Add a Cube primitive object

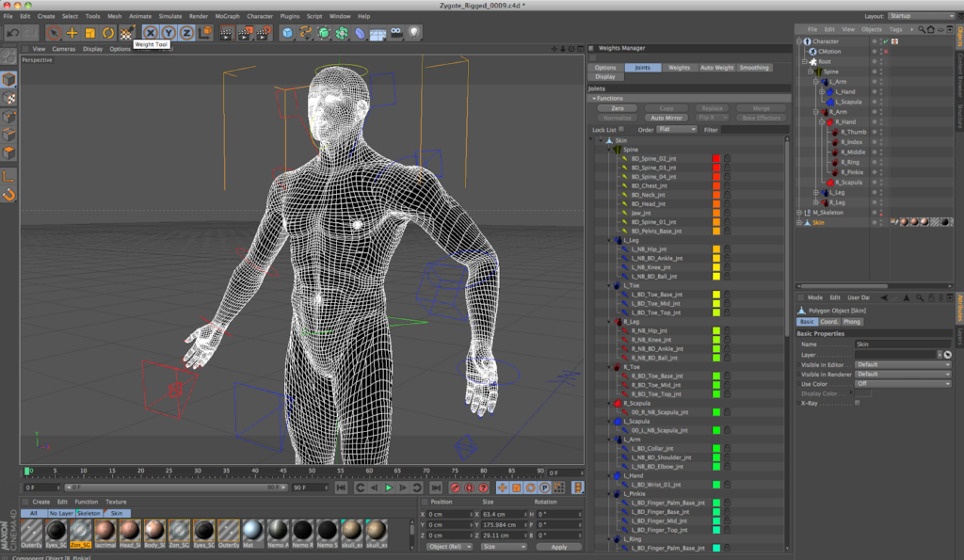point(287,33)
